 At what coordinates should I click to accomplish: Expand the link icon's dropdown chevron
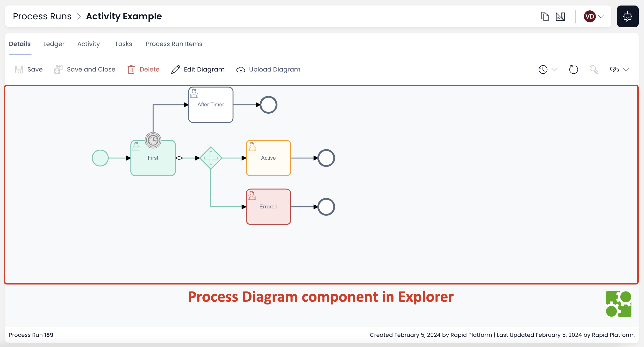point(626,70)
